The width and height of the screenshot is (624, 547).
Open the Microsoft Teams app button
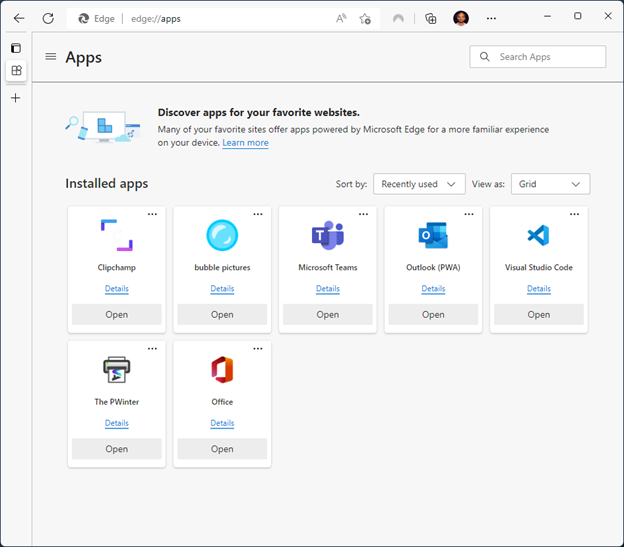tap(327, 314)
